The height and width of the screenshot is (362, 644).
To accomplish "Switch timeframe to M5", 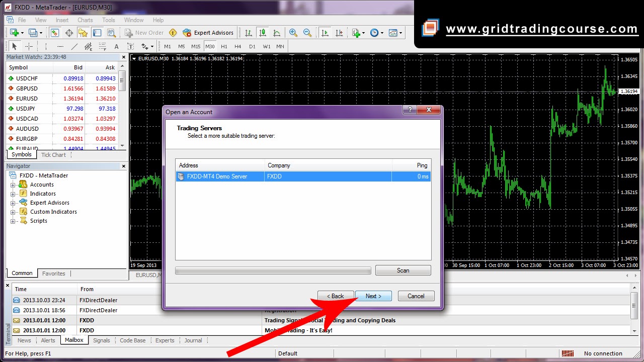I will (181, 46).
